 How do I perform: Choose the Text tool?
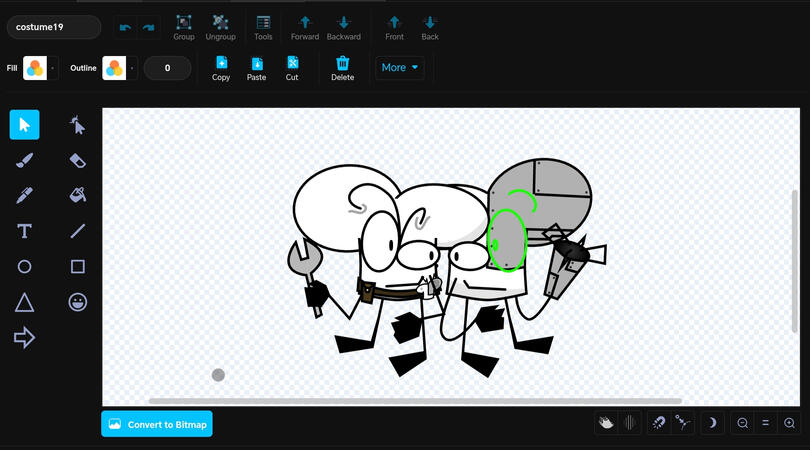pyautogui.click(x=25, y=231)
